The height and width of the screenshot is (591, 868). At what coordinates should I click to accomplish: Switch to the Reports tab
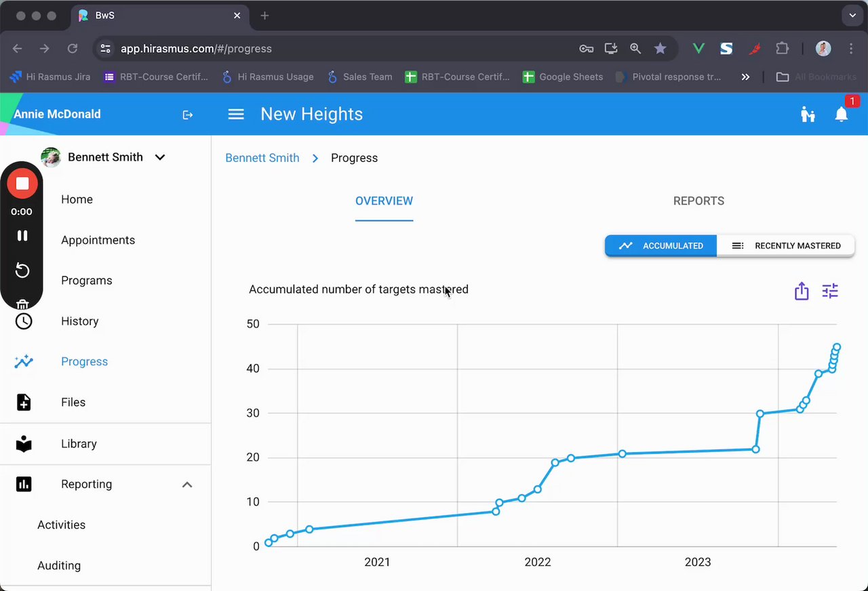pyautogui.click(x=698, y=201)
